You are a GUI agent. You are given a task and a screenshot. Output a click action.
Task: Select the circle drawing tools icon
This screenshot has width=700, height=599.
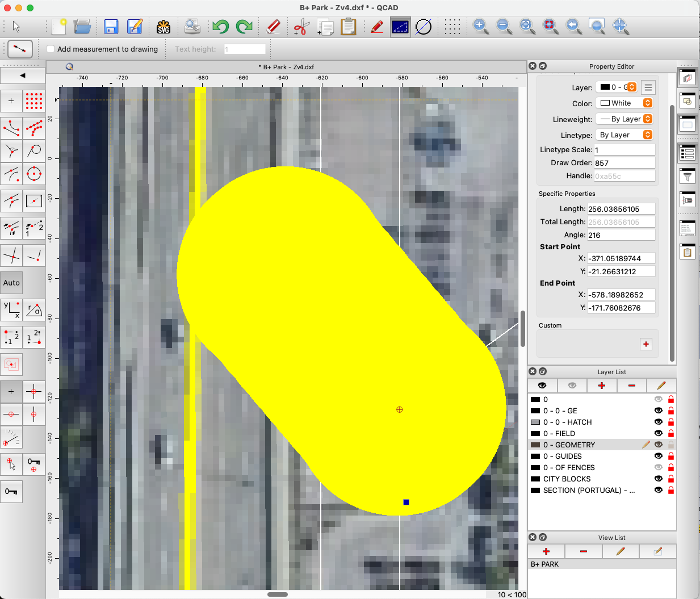(x=34, y=174)
